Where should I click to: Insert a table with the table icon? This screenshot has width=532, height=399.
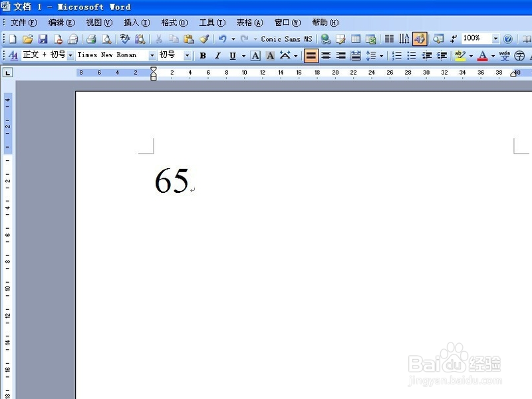[x=356, y=39]
